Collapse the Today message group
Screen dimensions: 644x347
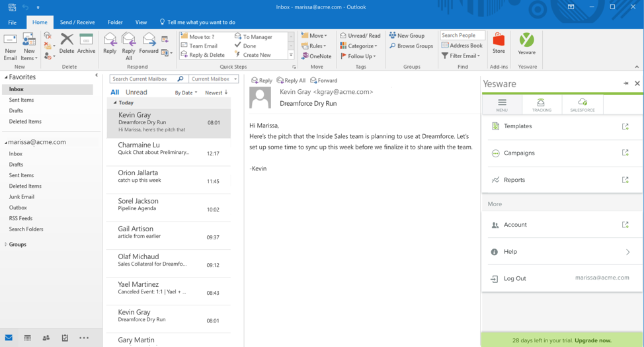click(x=115, y=102)
